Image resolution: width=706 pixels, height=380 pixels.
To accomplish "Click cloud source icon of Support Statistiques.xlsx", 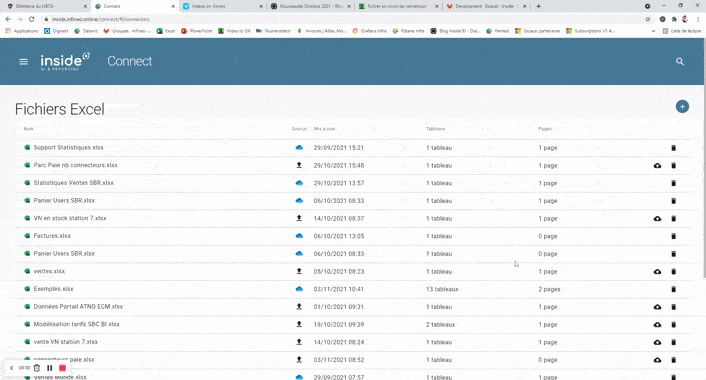I will coord(299,148).
